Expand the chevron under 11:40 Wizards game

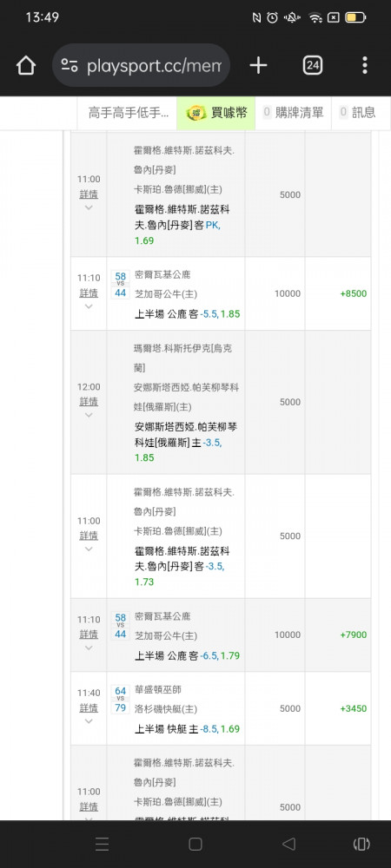click(x=89, y=720)
